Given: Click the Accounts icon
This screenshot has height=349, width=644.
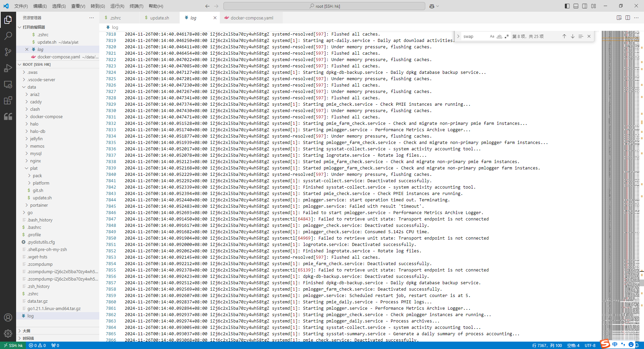Looking at the screenshot, I should [8, 317].
